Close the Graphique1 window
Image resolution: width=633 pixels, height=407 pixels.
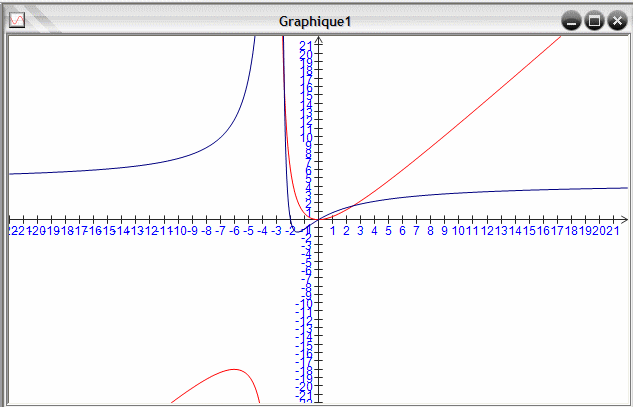point(618,21)
